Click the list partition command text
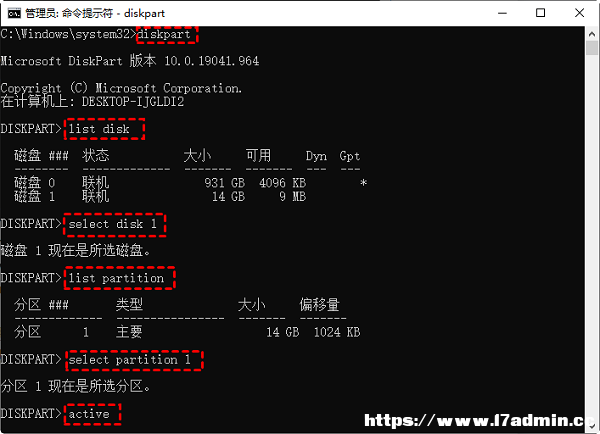Viewport: 600px width, 434px height. 116,278
